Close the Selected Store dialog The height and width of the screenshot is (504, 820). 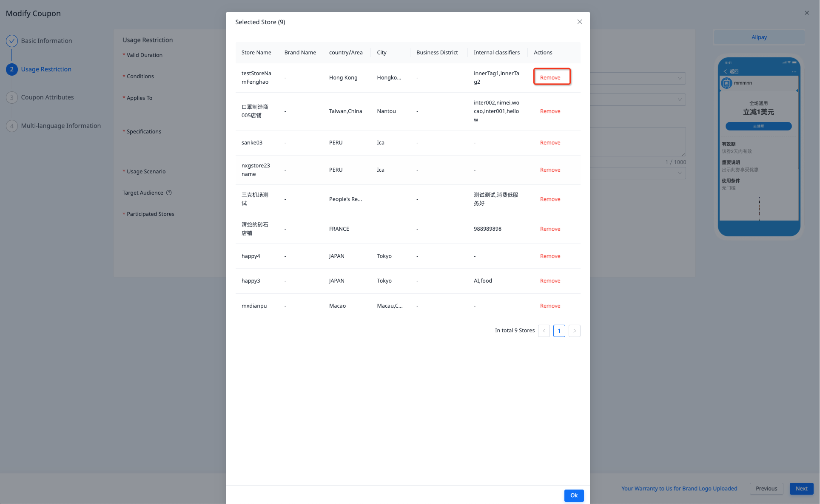tap(579, 22)
